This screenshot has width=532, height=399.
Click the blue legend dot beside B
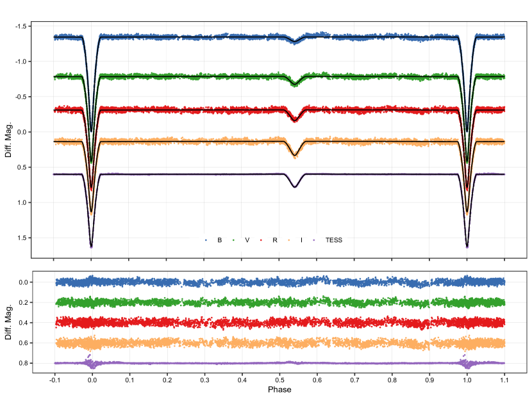(206, 240)
